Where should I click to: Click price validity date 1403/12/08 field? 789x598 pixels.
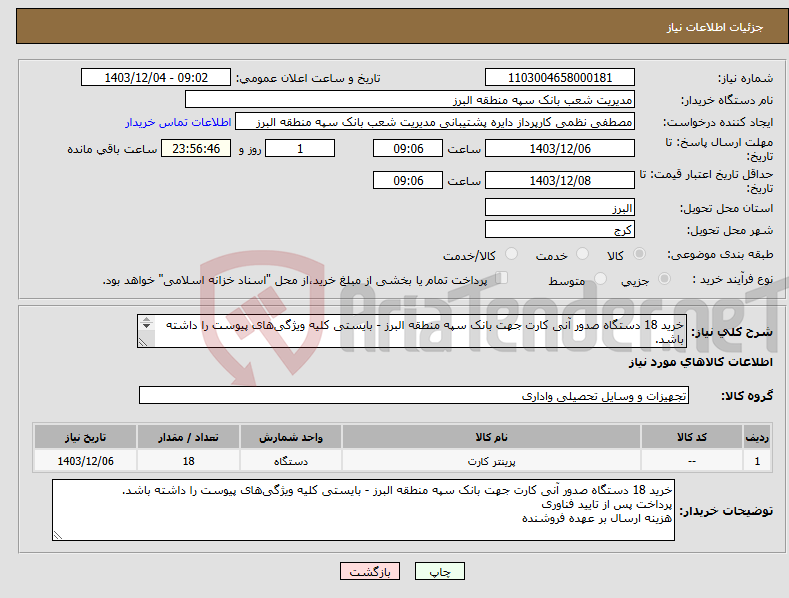click(560, 180)
